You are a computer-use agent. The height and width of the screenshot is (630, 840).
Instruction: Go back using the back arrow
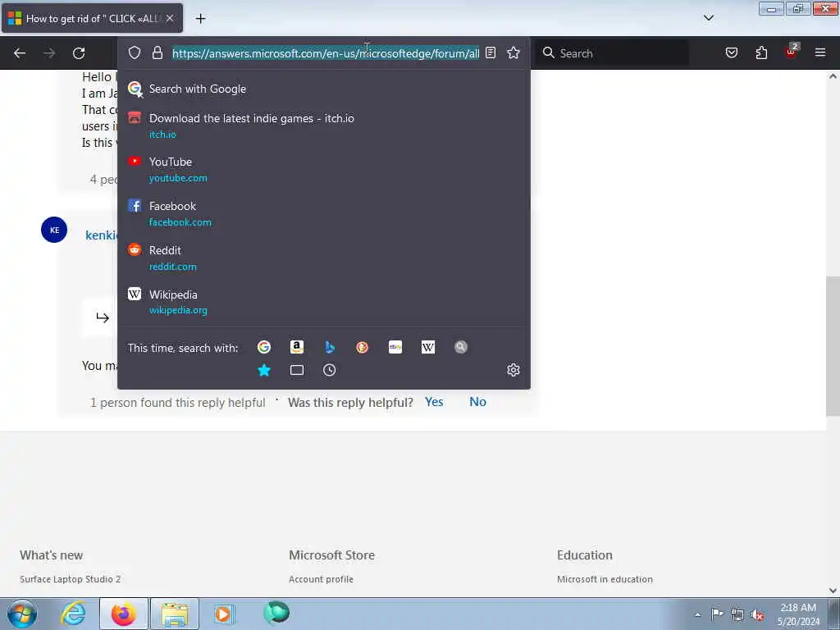[20, 53]
